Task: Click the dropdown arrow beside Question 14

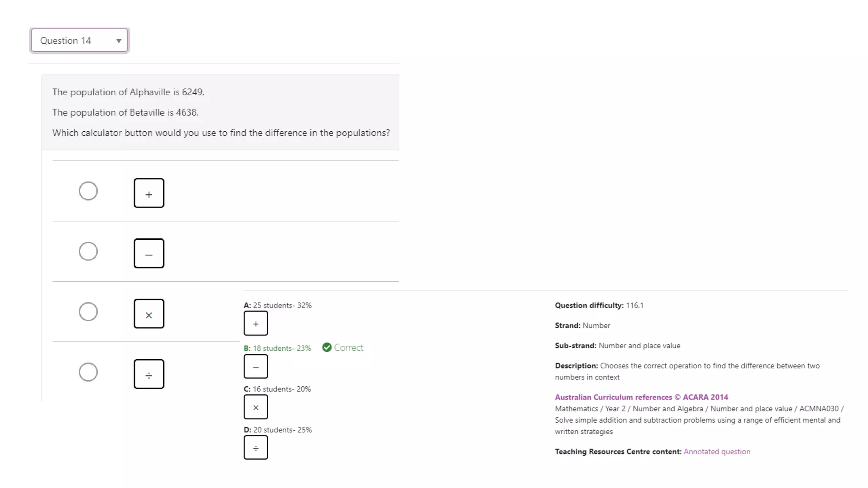Action: [x=119, y=41]
